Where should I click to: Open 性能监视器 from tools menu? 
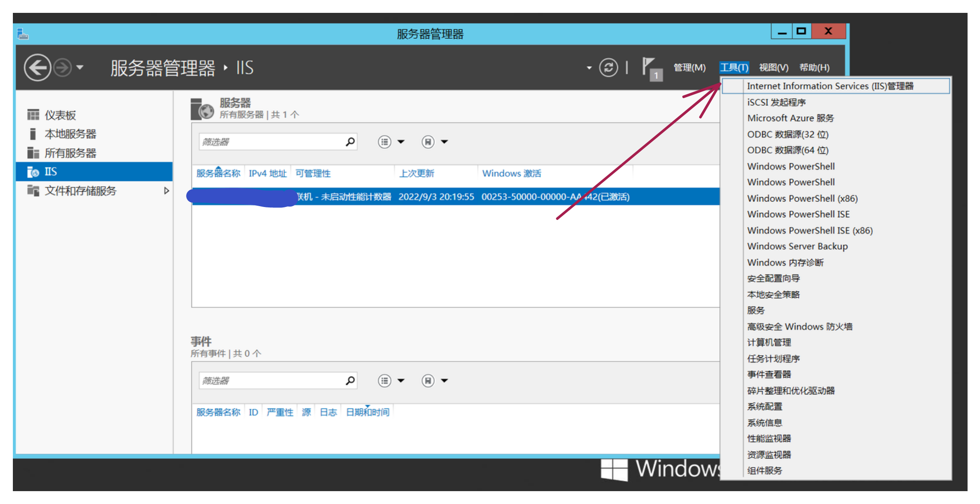coord(769,438)
